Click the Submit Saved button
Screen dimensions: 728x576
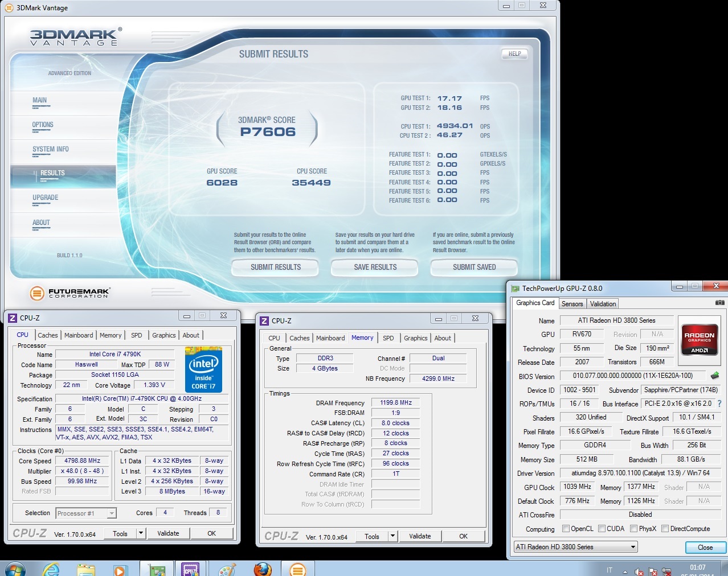474,267
